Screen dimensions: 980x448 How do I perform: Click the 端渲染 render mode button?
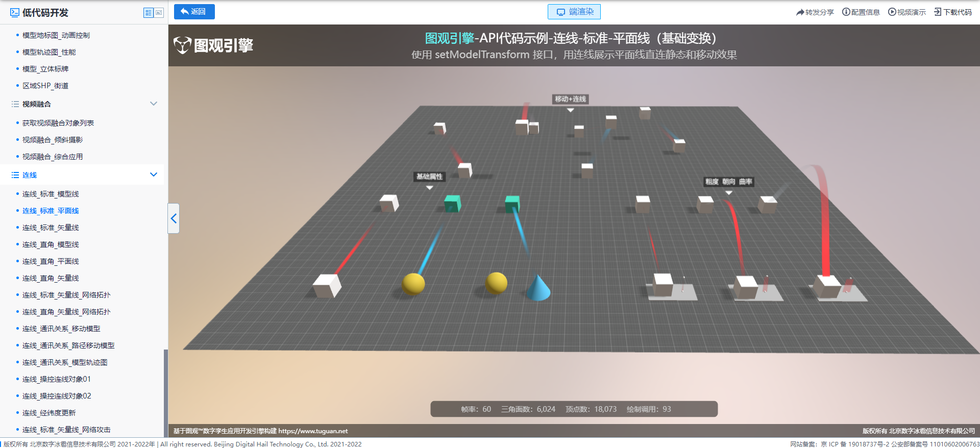click(574, 12)
